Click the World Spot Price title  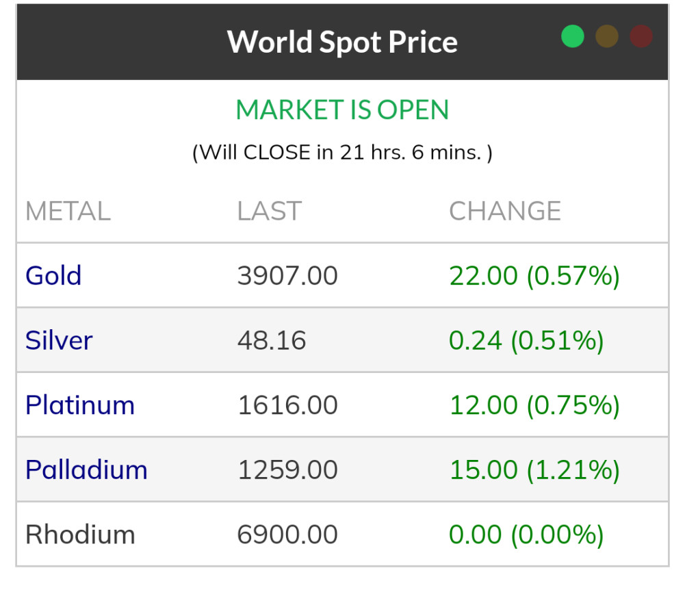(342, 42)
